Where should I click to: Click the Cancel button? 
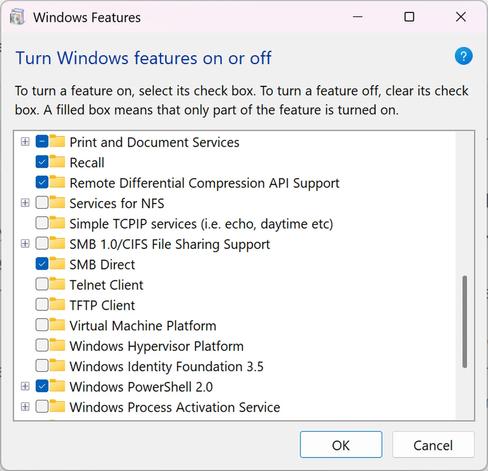433,445
